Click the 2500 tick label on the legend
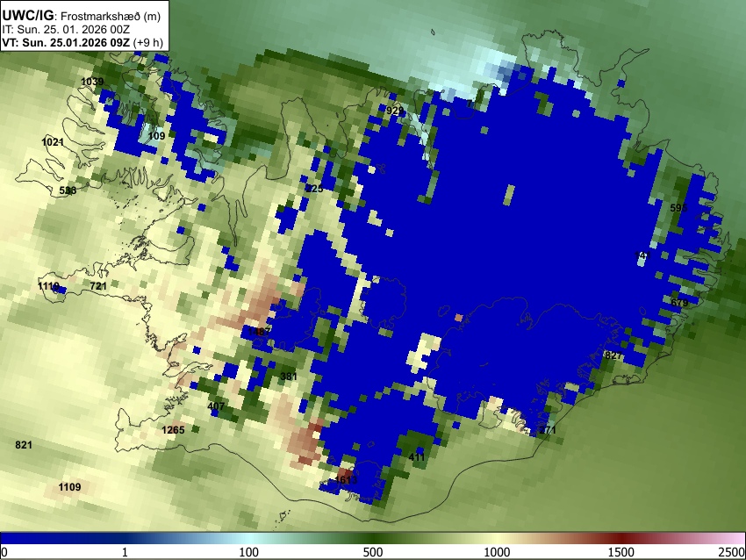Screen dimensions: 746x560 732,552
